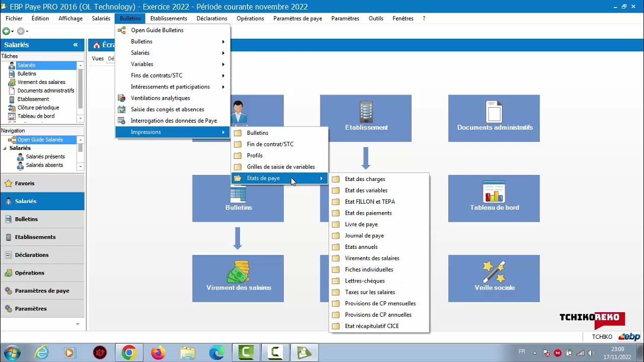This screenshot has height=362, width=644.
Task: Click folder icon for Fiches individuelles
Action: 336,269
